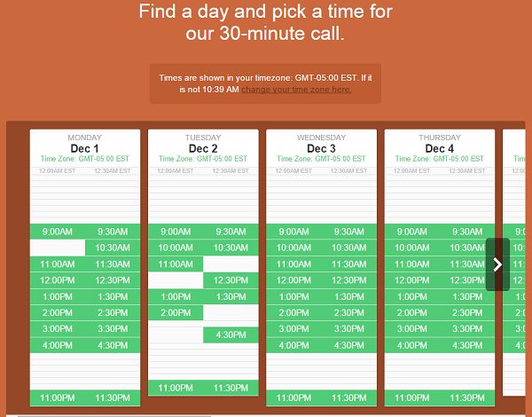Pick the 11:00AM slot on Tuesday Dec 2
The image size is (532, 417).
click(176, 264)
